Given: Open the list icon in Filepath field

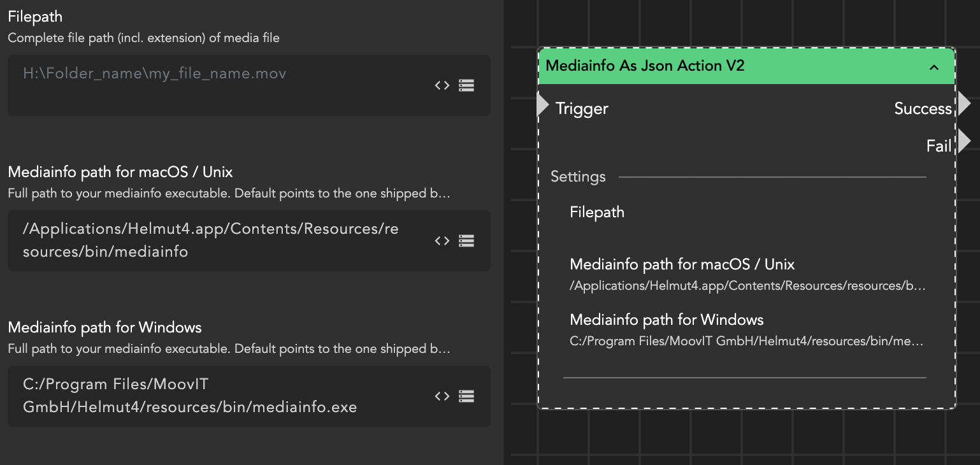Looking at the screenshot, I should tap(466, 85).
